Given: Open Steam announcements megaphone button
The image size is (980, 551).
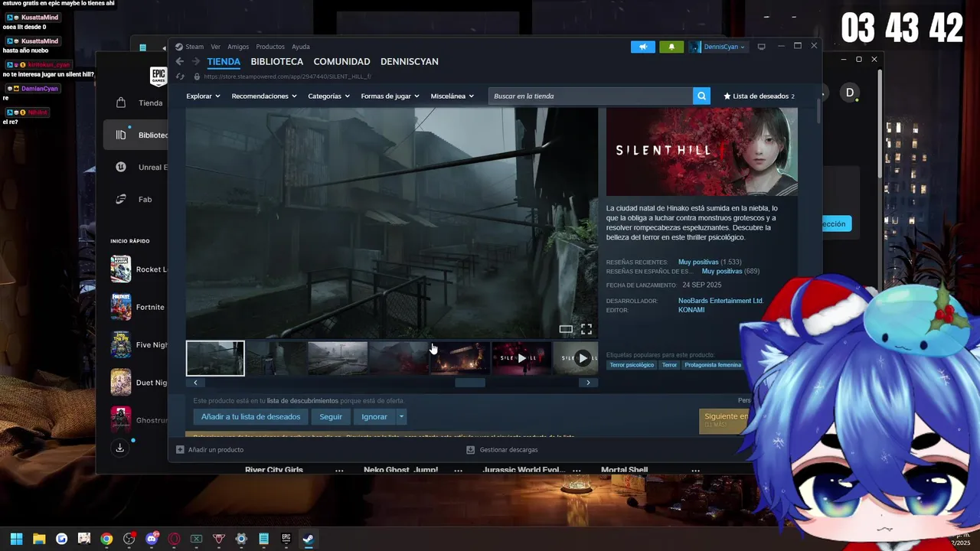Looking at the screenshot, I should (643, 47).
